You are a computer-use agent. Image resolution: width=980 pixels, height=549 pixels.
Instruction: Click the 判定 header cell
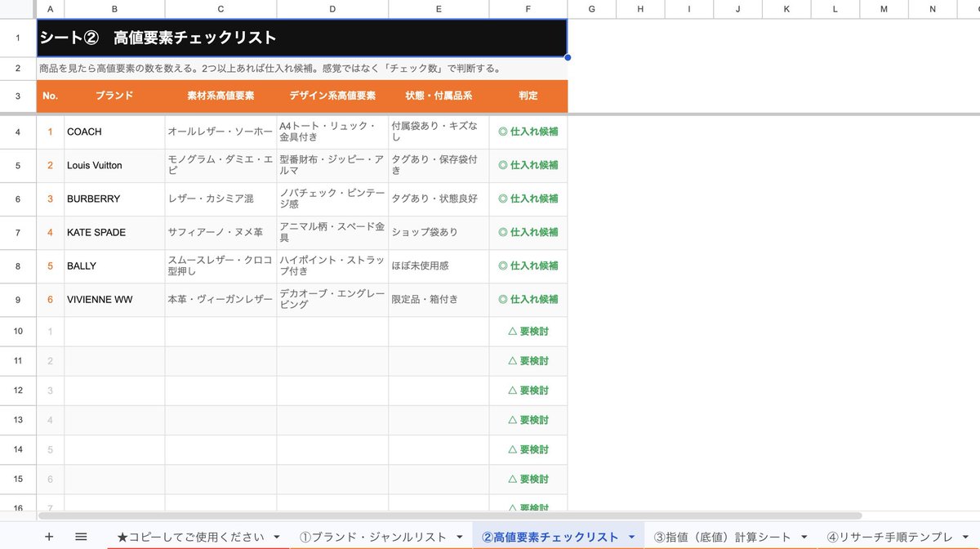click(528, 96)
